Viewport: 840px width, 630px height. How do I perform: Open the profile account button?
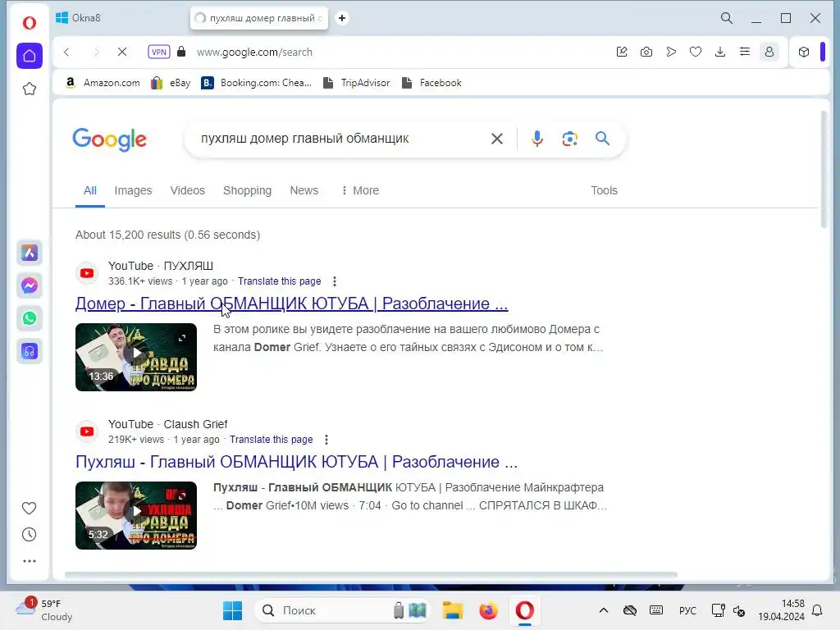click(769, 52)
